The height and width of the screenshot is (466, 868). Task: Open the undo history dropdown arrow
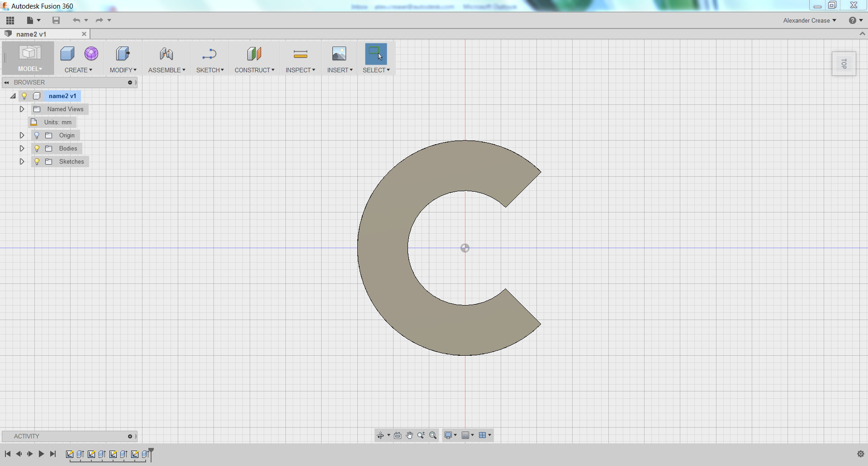pyautogui.click(x=86, y=20)
